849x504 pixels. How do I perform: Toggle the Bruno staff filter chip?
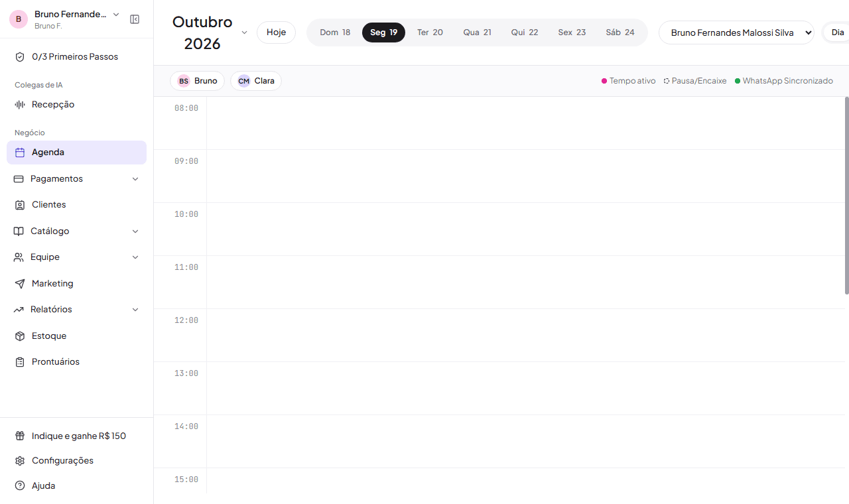click(197, 81)
